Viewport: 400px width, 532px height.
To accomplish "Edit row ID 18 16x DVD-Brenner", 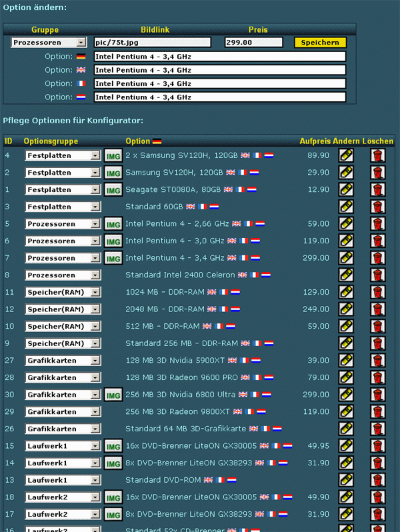I will (x=346, y=497).
